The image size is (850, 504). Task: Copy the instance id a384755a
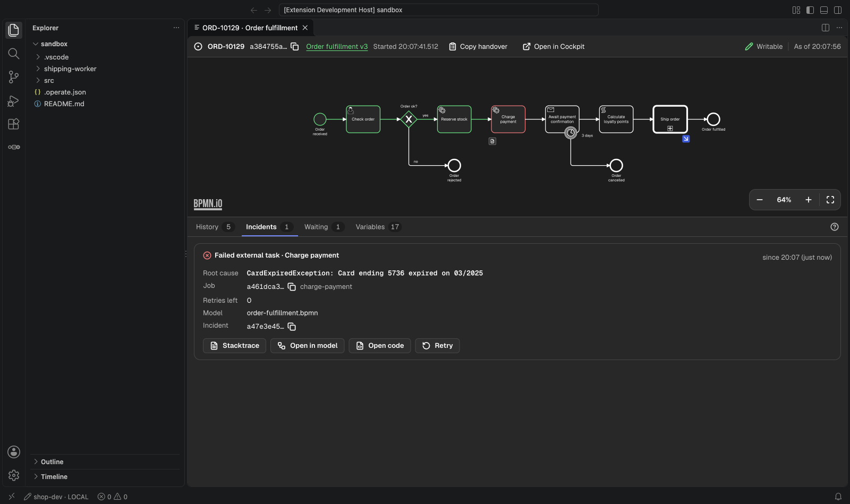(295, 47)
